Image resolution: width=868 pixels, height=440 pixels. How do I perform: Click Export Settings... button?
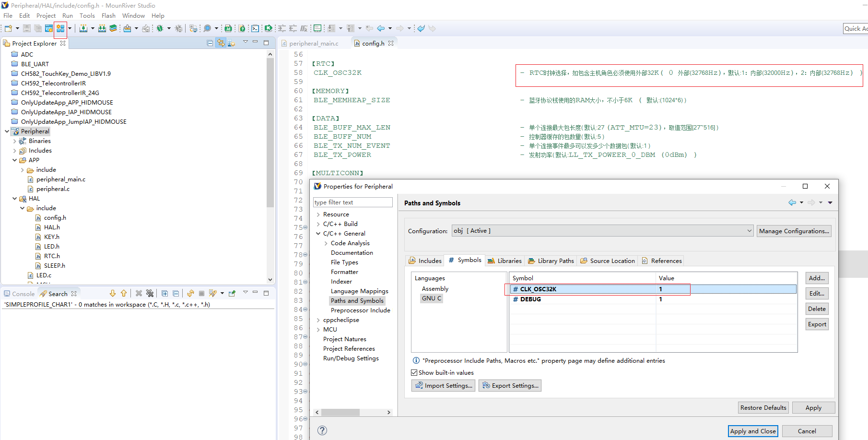(510, 385)
